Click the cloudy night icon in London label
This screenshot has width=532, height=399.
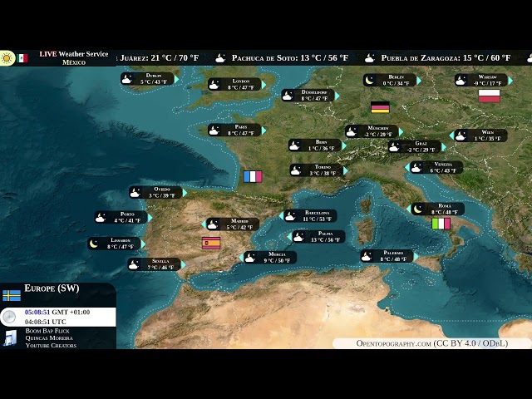click(x=214, y=85)
